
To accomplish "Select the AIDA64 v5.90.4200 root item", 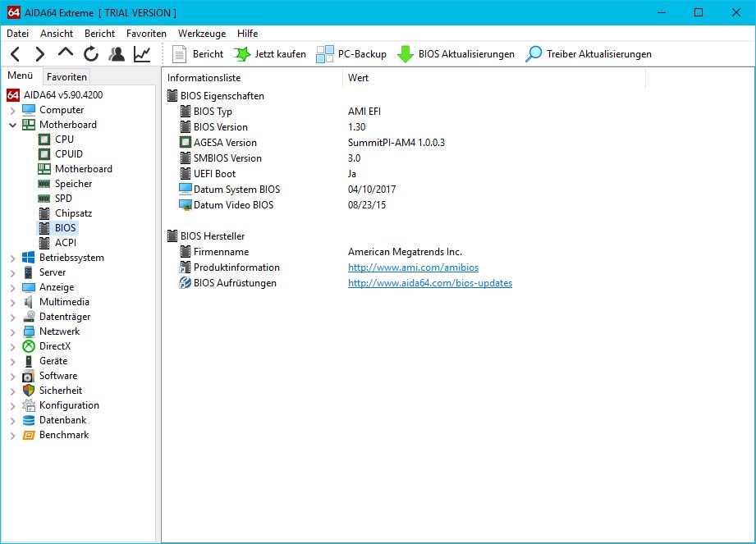I will pos(55,95).
